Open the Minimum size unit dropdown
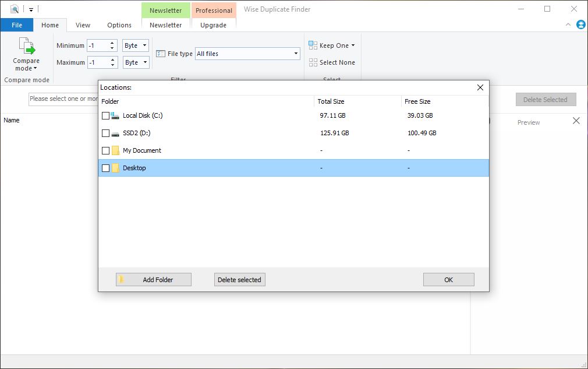 [136, 45]
